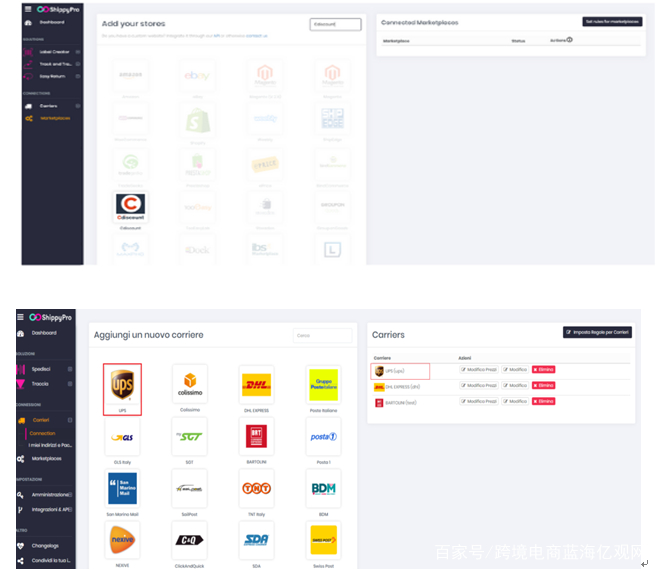Screen dimensions: 657x571
Task: Open hamburger menu in top ShippyPro screenshot
Action: point(28,9)
